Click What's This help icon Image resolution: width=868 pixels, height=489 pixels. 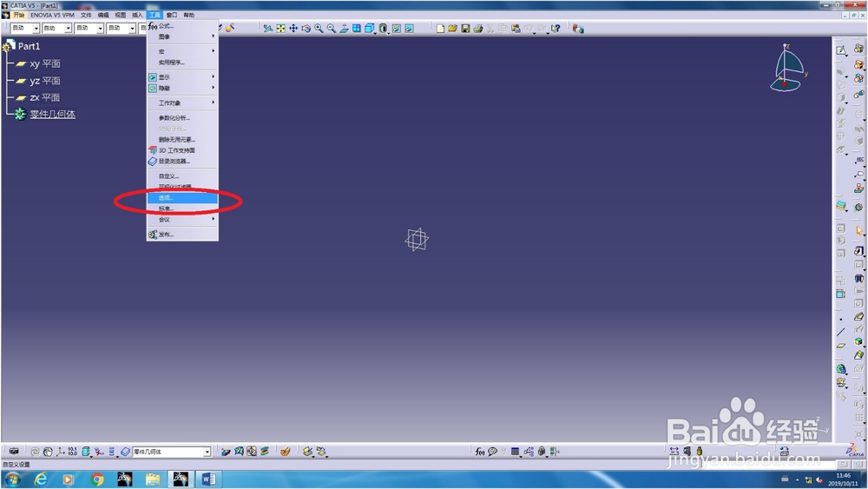556,29
